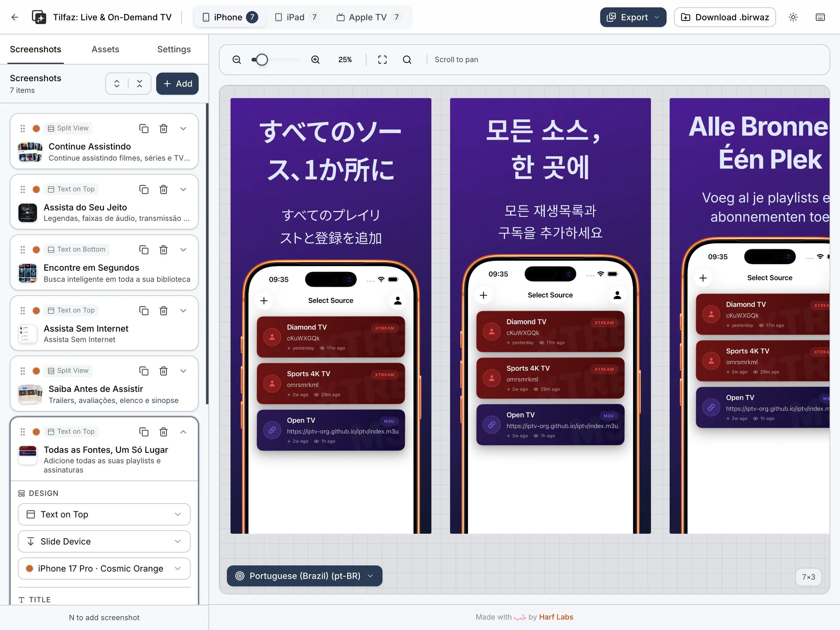Click Download .birwaz button
840x630 pixels.
(x=724, y=17)
